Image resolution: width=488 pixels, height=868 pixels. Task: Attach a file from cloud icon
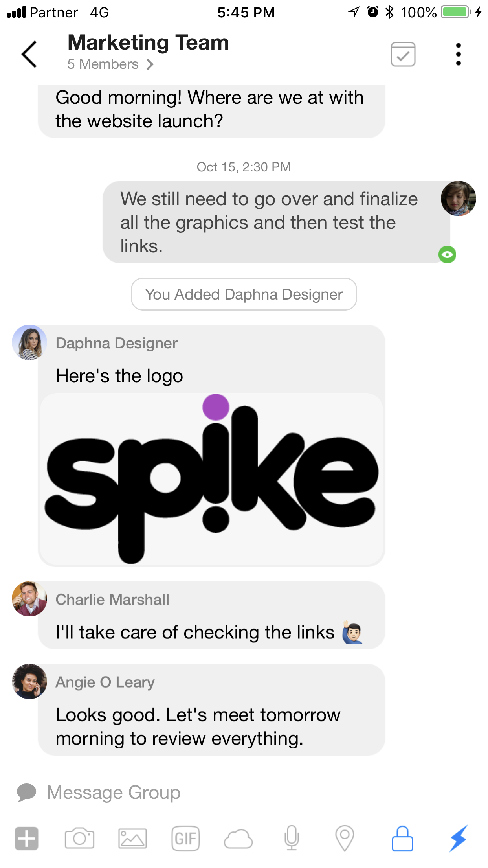238,839
